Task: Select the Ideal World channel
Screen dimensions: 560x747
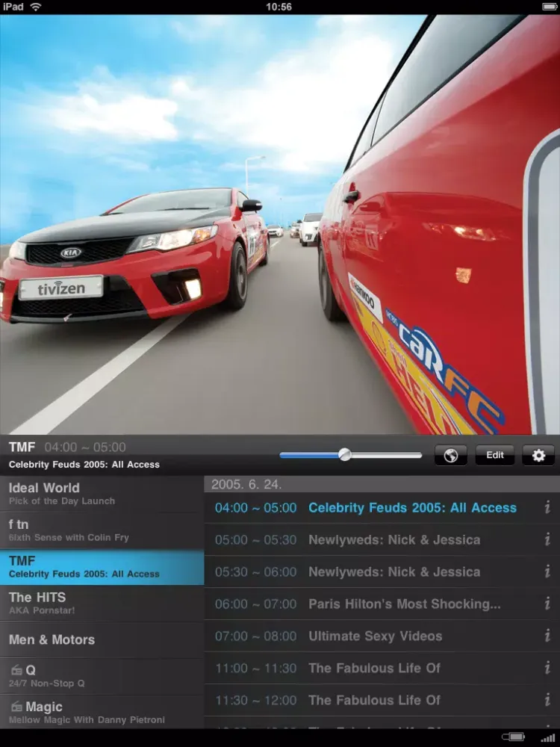Action: (x=102, y=494)
